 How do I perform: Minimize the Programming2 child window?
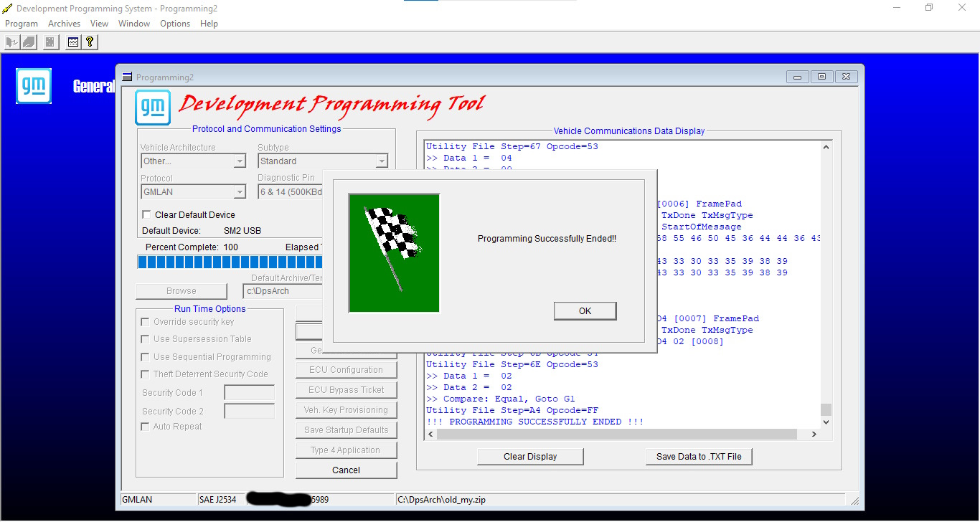[x=798, y=77]
